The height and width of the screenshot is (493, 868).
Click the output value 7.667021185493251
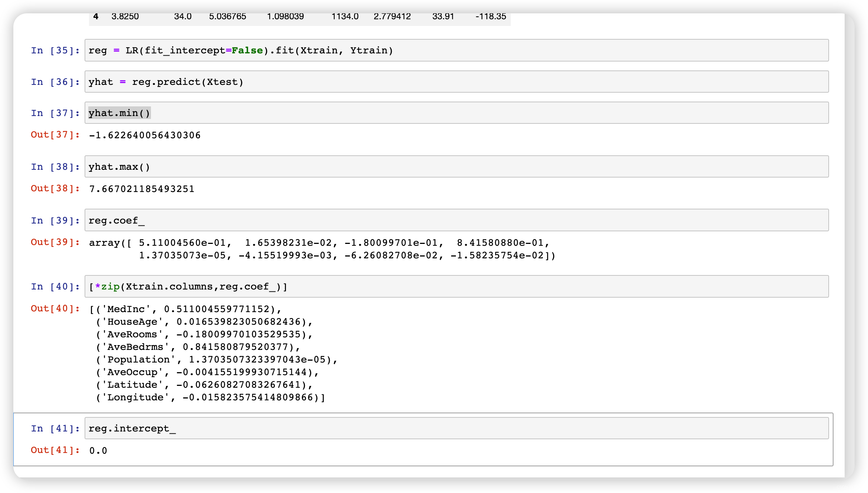click(142, 189)
